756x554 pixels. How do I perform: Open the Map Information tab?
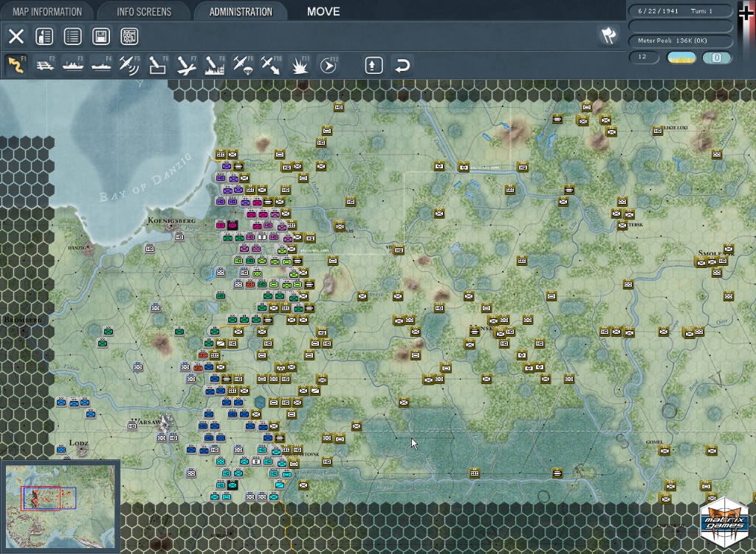47,11
